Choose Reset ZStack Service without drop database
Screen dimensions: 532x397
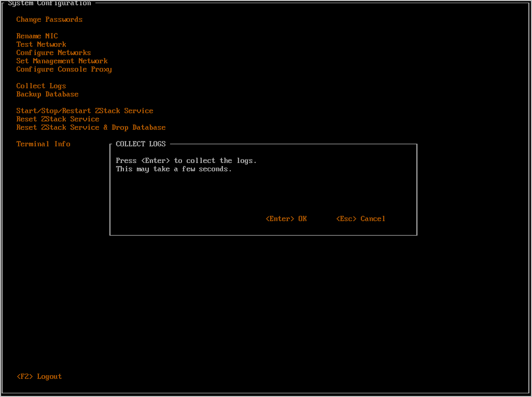click(57, 119)
